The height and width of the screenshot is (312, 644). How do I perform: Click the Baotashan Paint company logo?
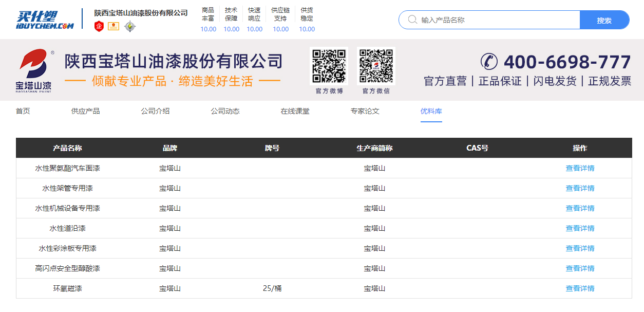(x=34, y=70)
